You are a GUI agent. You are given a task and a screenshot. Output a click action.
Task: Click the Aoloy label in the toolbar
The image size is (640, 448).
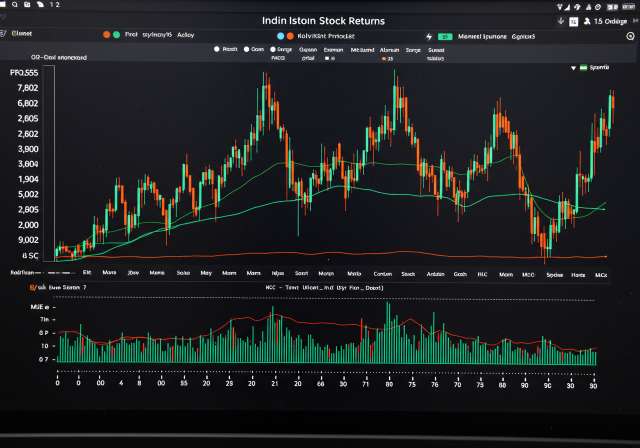(x=185, y=34)
